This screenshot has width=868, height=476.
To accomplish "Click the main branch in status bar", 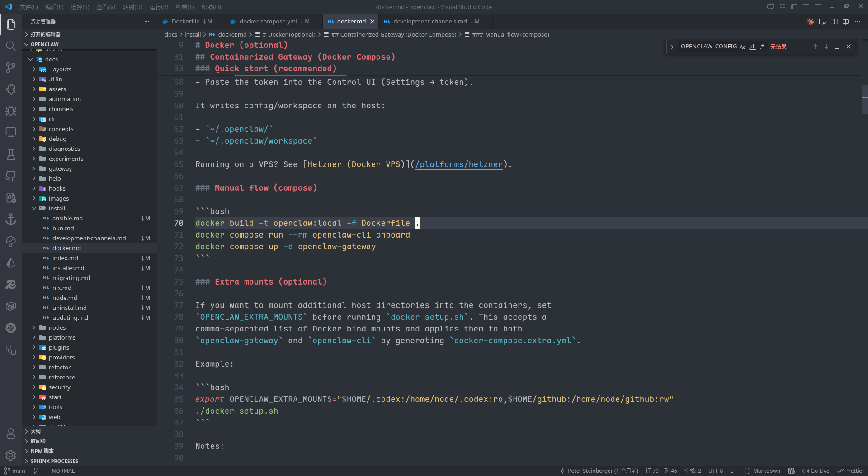I will [x=14, y=471].
